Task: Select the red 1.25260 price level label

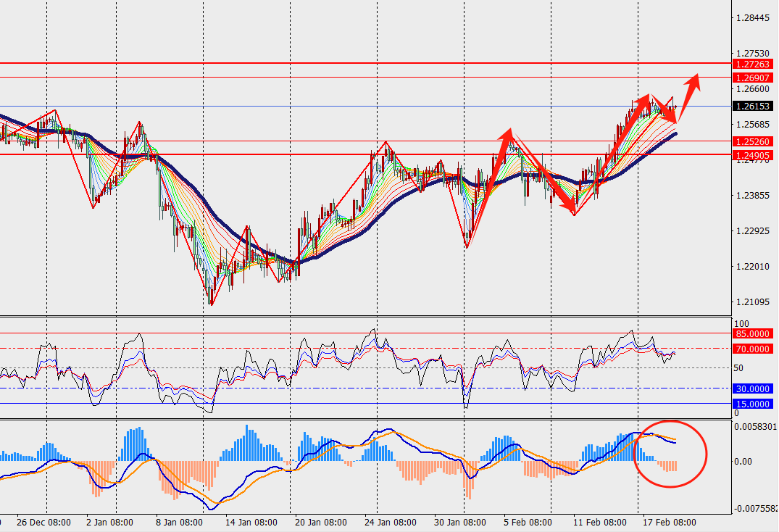Action: (x=752, y=141)
